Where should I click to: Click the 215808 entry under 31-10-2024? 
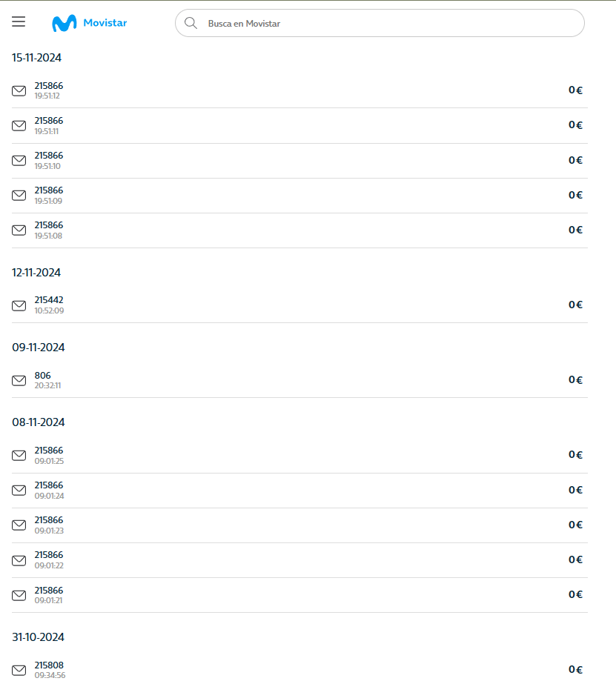pos(49,668)
